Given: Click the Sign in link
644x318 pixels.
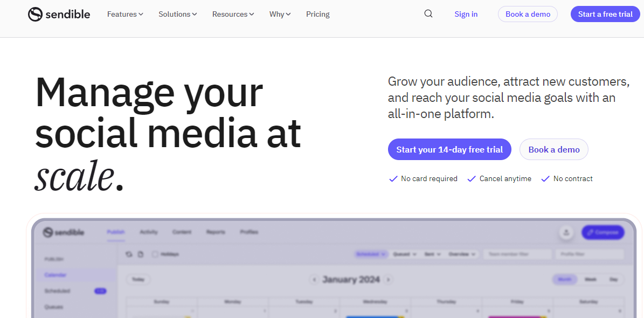Looking at the screenshot, I should point(466,15).
